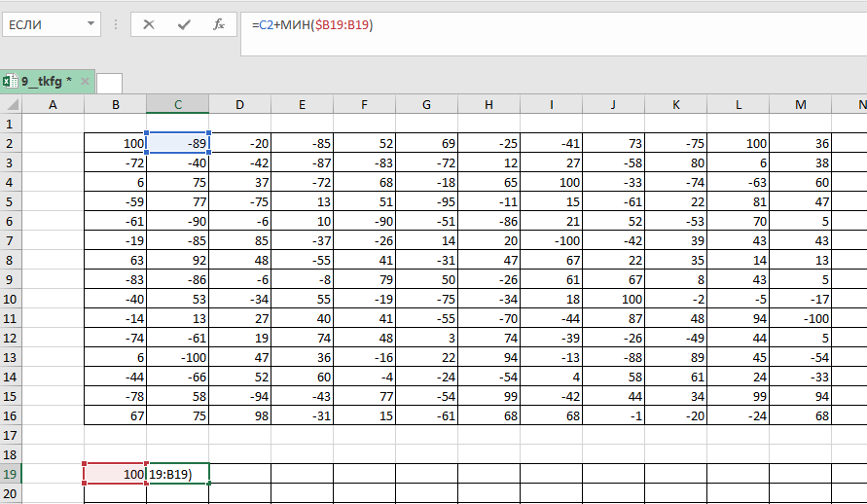
Task: Click cell B19 containing 100
Action: pos(115,474)
